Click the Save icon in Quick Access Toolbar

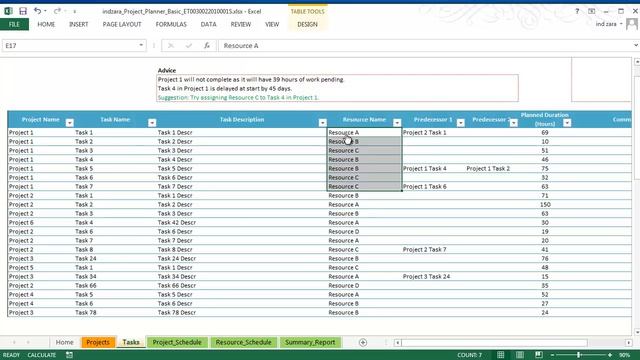click(x=23, y=11)
